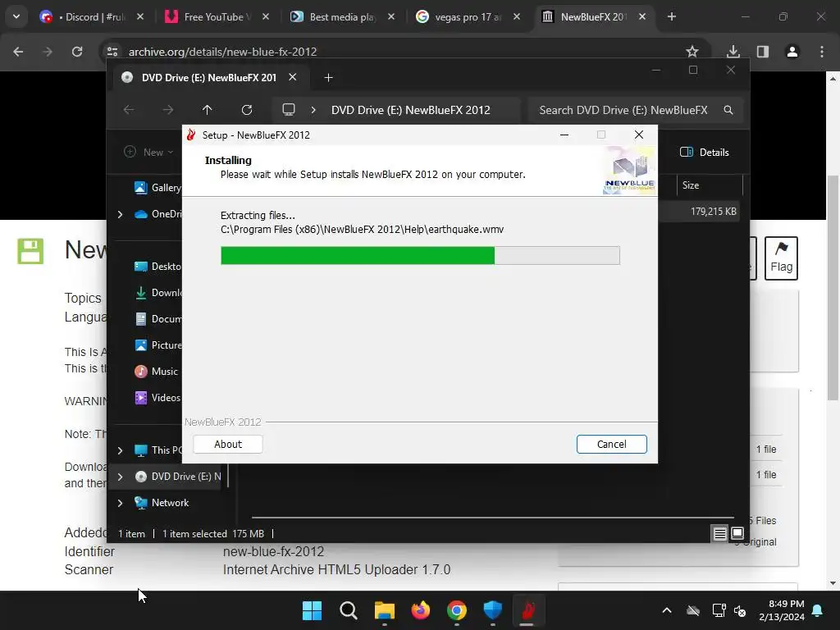
Task: Open Windows taskbar Search
Action: 348,610
